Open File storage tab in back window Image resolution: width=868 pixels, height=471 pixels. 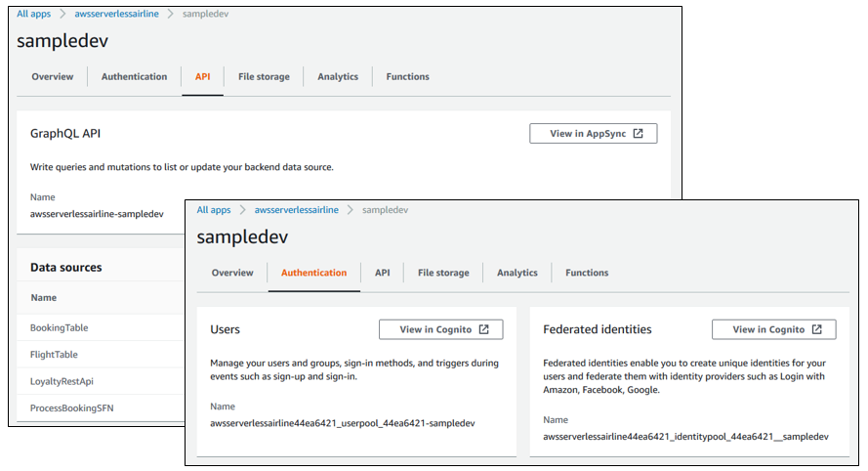264,77
